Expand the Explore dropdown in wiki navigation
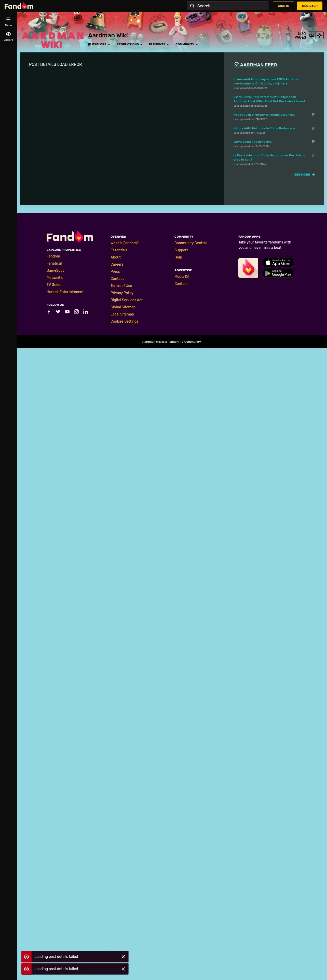The height and width of the screenshot is (980, 327). click(99, 45)
